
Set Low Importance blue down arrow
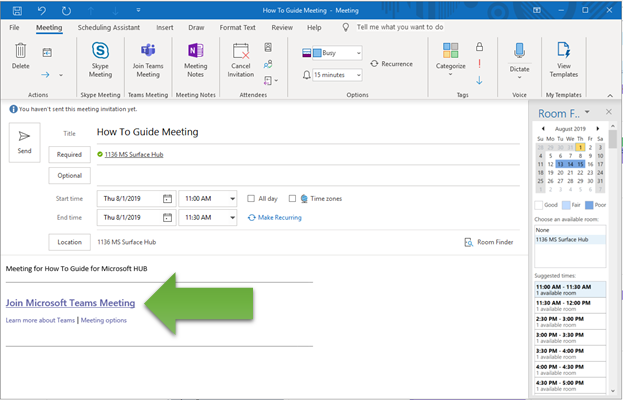point(480,80)
